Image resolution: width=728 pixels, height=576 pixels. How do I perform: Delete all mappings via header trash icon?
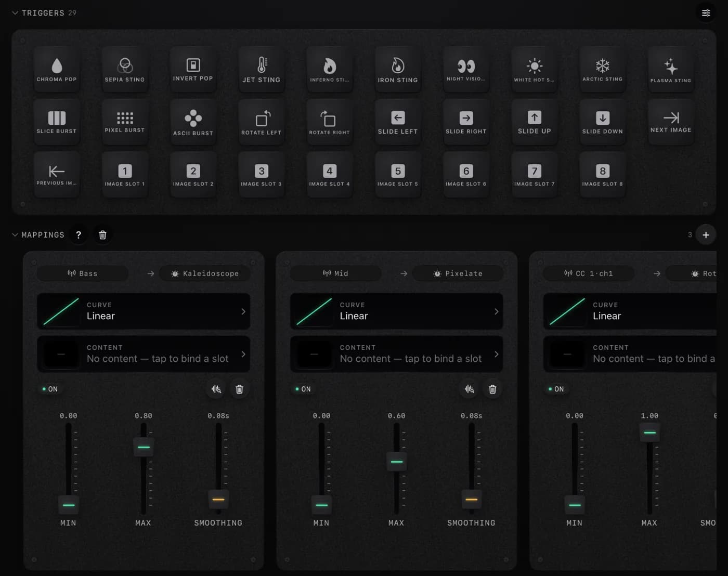coord(102,235)
